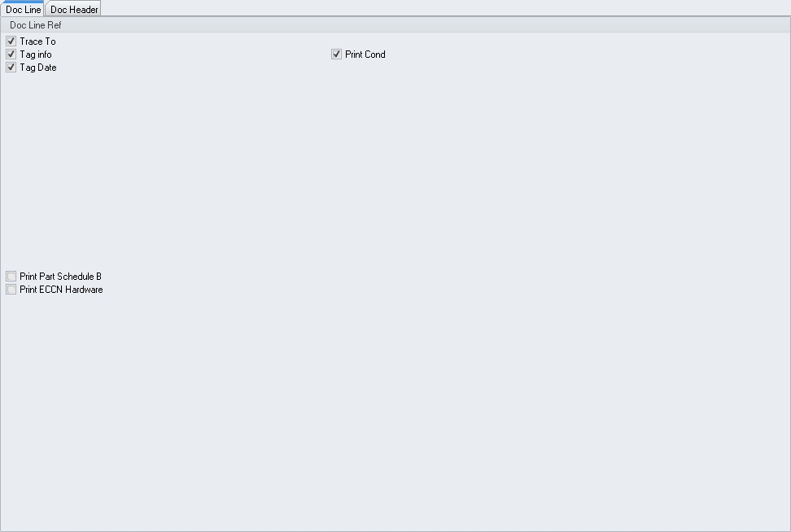This screenshot has width=791, height=532.
Task: Select the Doc Line tab
Action: tap(23, 9)
